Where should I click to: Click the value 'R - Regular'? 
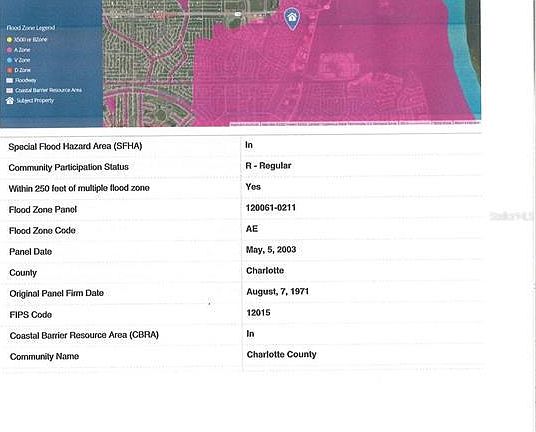point(268,166)
